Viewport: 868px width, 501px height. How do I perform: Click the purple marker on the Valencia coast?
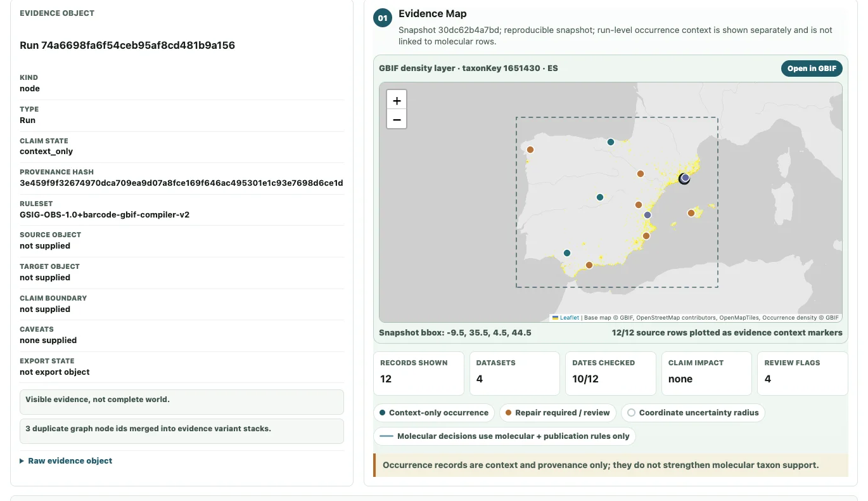click(648, 215)
